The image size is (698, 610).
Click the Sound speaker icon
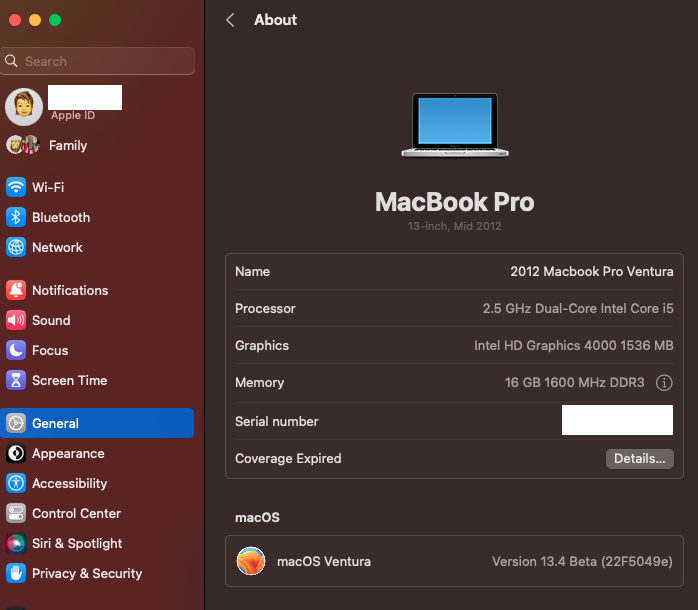pyautogui.click(x=16, y=320)
